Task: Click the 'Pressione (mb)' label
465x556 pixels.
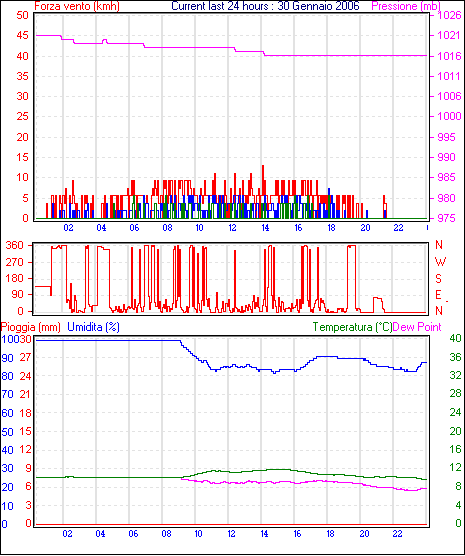Action: pos(406,6)
